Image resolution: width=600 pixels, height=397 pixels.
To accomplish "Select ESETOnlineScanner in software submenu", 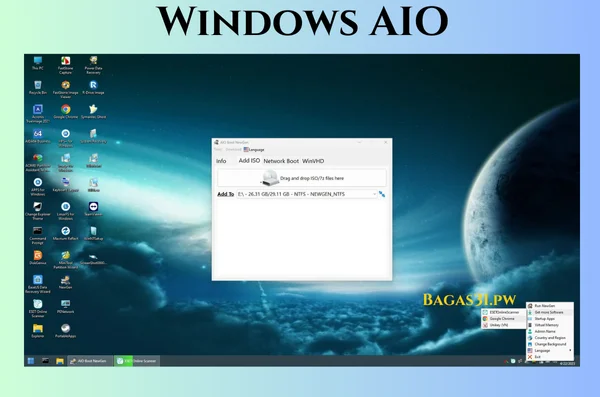I will [x=503, y=312].
